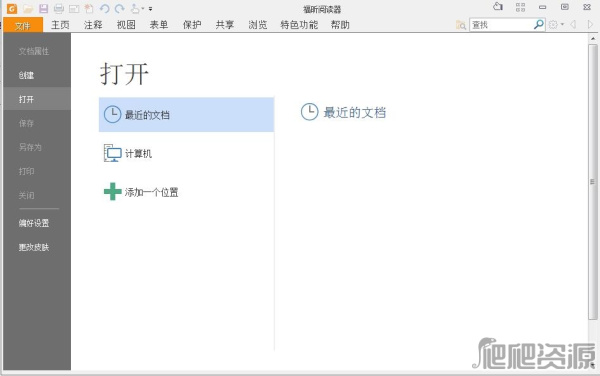Click the four-square grid icon in title bar

pyautogui.click(x=520, y=7)
